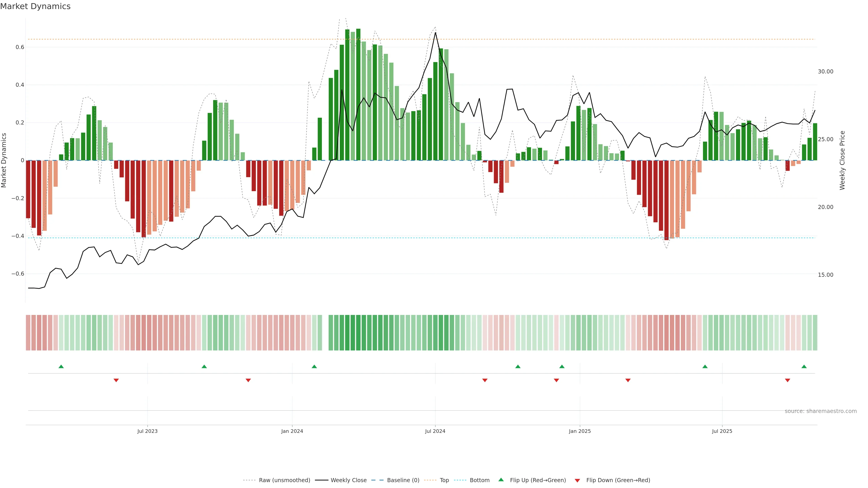The height and width of the screenshot is (488, 868).
Task: Click the Weekly Close Price axis title
Action: (842, 160)
